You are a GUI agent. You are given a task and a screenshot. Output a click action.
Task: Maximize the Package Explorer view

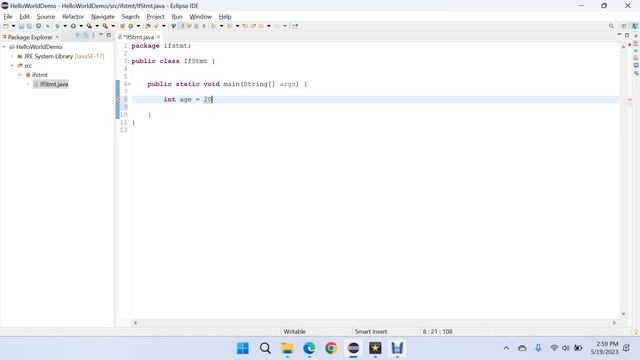click(x=109, y=35)
